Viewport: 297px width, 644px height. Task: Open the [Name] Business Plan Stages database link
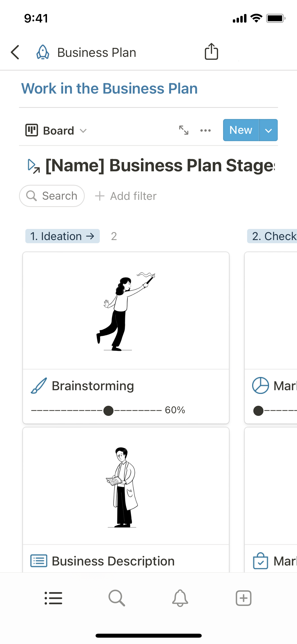pyautogui.click(x=160, y=166)
